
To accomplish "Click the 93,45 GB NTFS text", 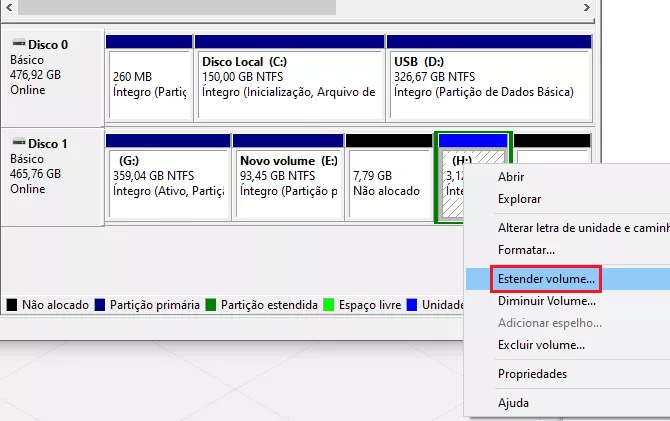I will 278,176.
